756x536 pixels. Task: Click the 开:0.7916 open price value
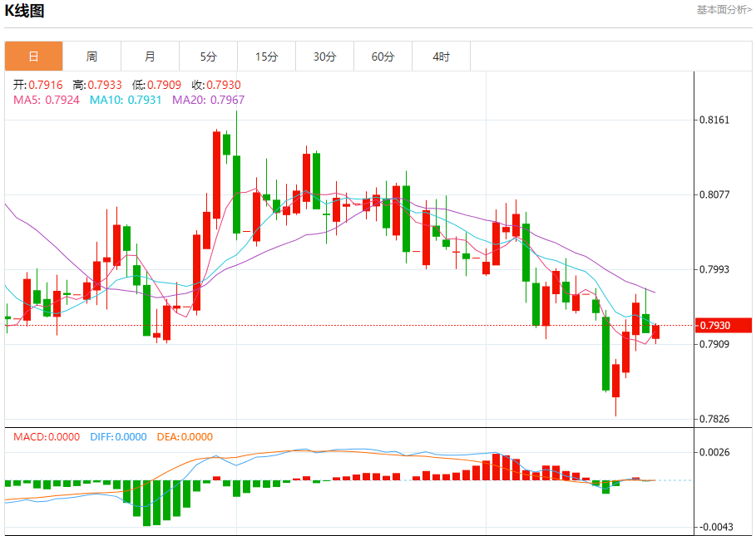[38, 85]
